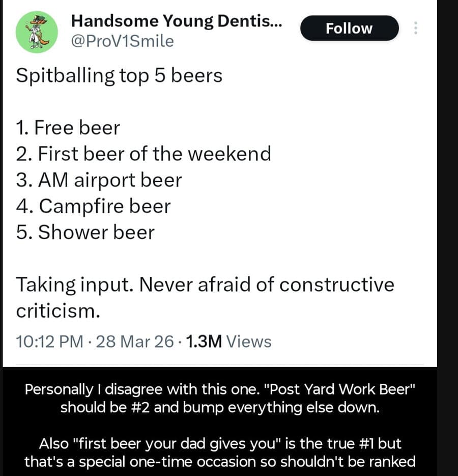This screenshot has height=476, width=458.
Task: Open the tweet overflow menu for sharing options
Action: click(x=416, y=29)
